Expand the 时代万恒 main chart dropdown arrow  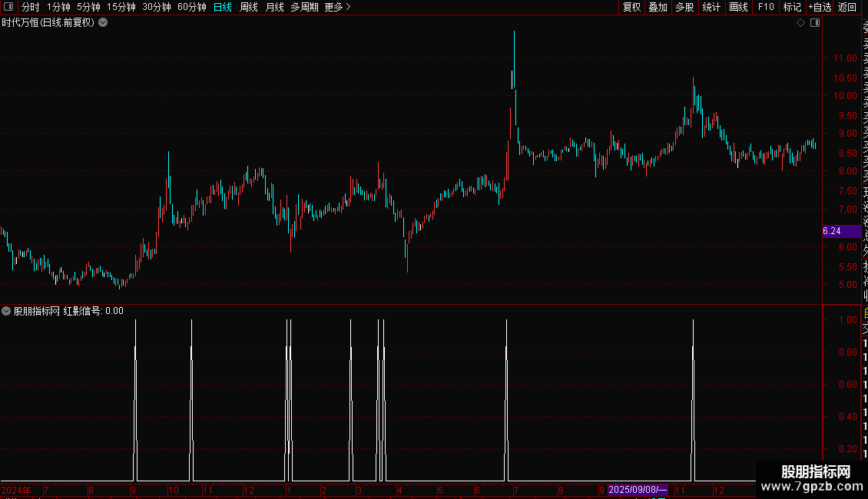click(x=103, y=23)
